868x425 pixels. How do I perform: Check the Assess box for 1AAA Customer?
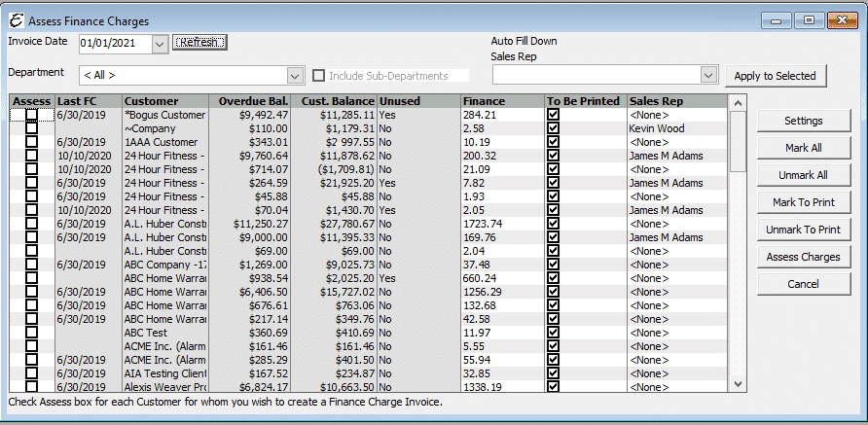pyautogui.click(x=31, y=142)
